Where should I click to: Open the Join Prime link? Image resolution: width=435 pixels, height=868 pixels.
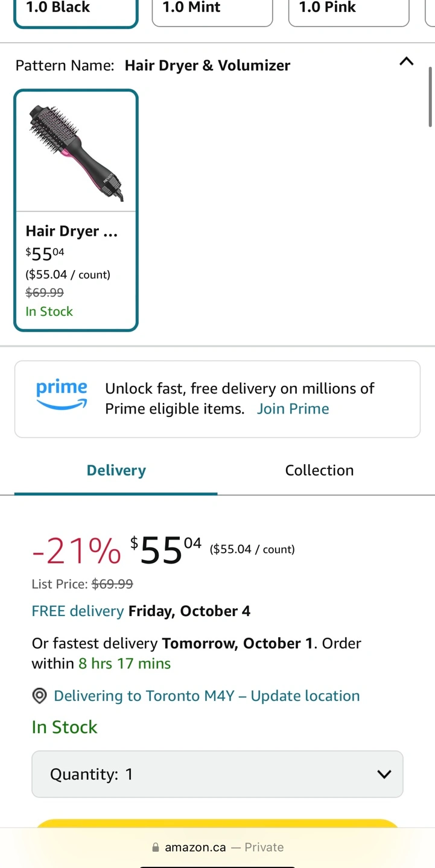(293, 409)
